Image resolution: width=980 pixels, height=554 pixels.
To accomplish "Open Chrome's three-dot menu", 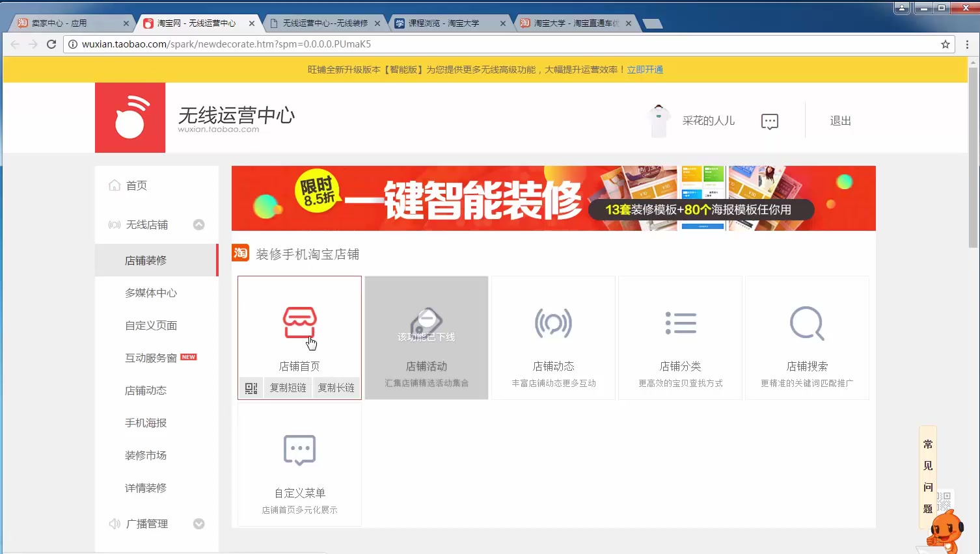I will (967, 44).
